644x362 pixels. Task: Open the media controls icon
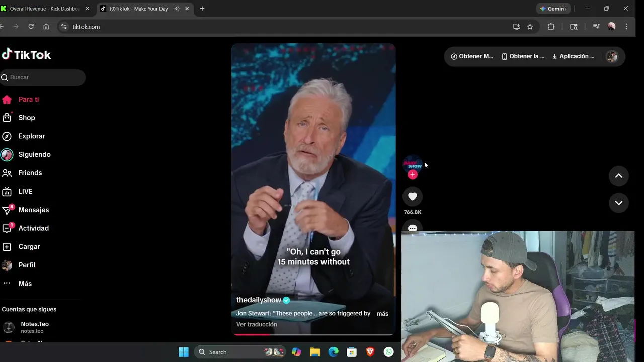[x=596, y=27]
